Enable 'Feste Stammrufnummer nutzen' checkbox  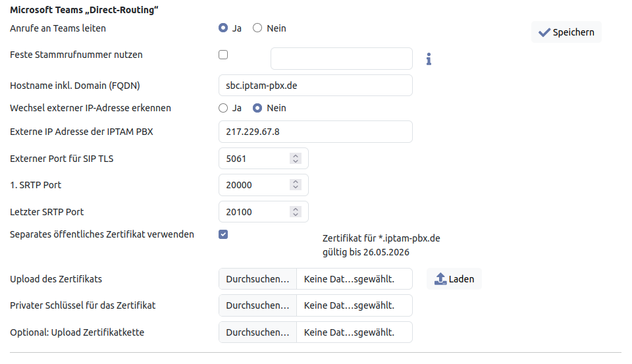(x=223, y=55)
